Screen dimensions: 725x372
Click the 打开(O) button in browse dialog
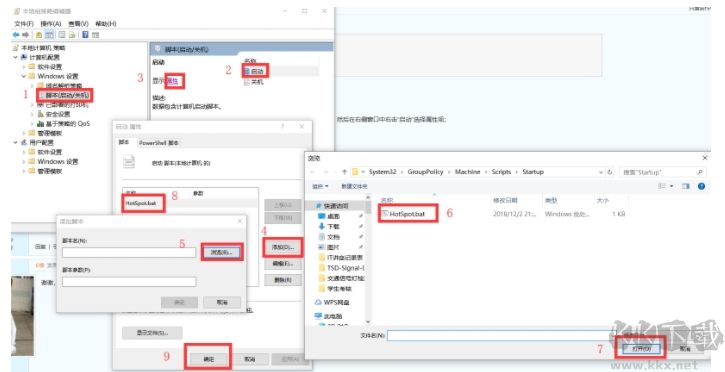click(642, 348)
